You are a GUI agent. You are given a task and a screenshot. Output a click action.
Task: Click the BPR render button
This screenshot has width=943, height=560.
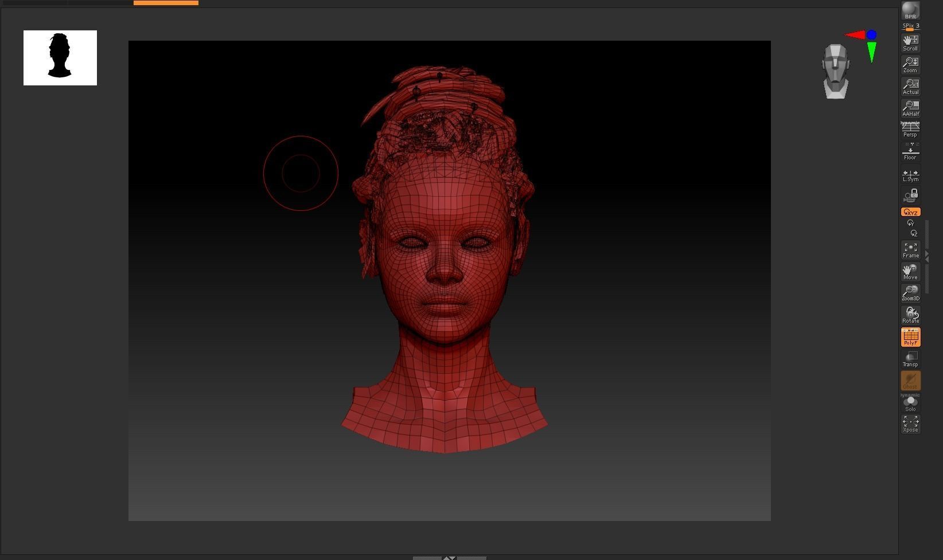(910, 10)
